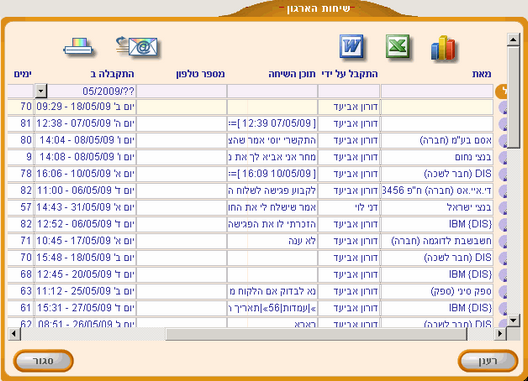Sort by the ימים column header
528x381 pixels.
pyautogui.click(x=23, y=74)
